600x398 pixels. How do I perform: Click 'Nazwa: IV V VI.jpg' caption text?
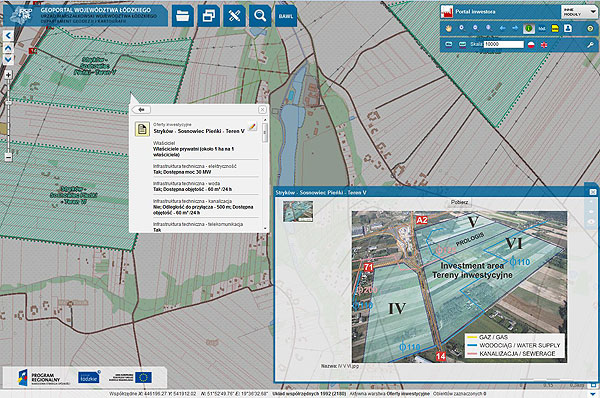340,366
